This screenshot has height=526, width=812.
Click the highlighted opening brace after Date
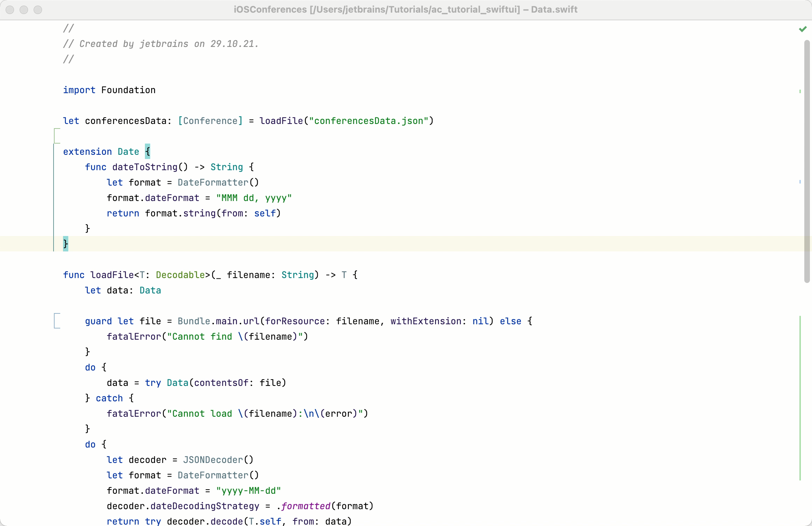pyautogui.click(x=148, y=152)
